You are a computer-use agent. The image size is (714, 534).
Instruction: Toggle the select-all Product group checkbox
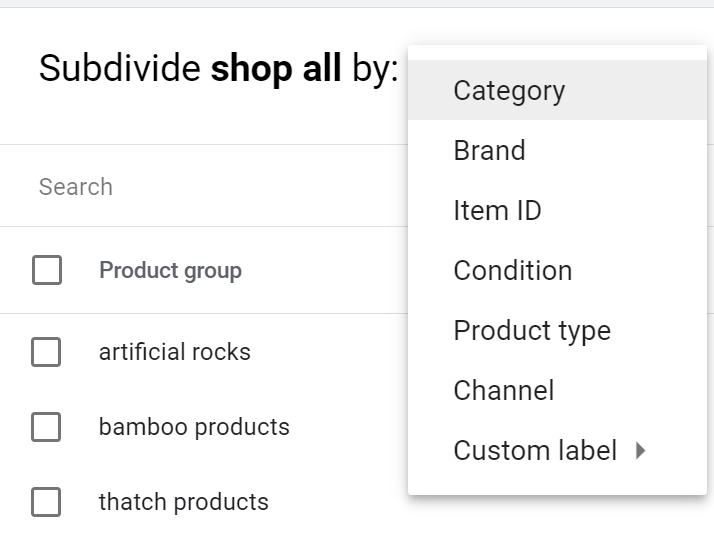point(47,270)
